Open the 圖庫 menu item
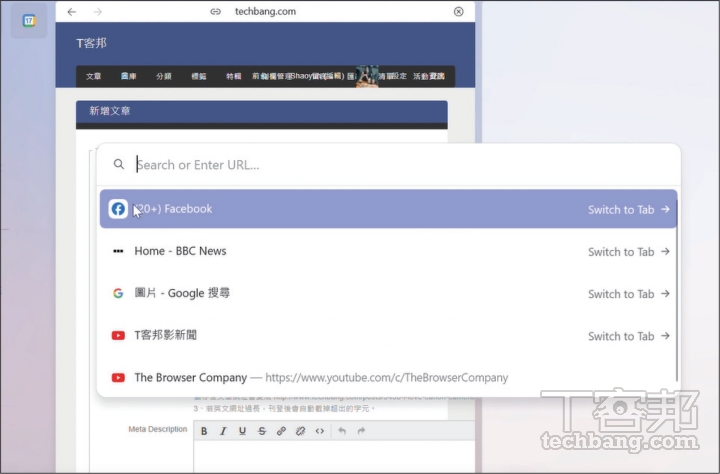This screenshot has width=720, height=474. (x=129, y=76)
